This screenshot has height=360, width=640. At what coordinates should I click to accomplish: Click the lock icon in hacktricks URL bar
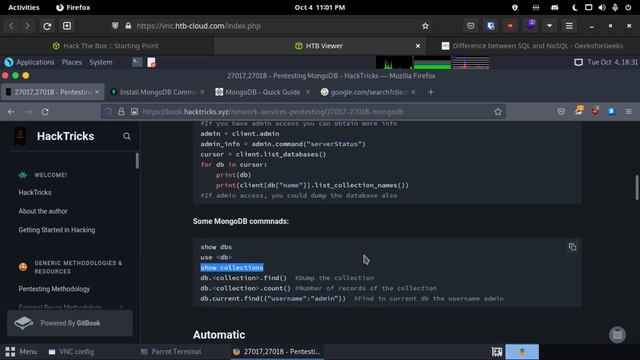121,111
